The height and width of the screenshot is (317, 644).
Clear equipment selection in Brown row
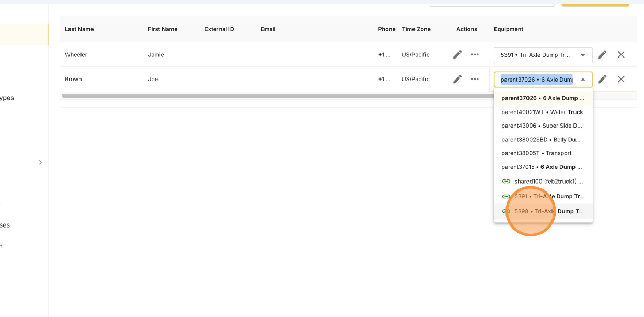pos(621,79)
